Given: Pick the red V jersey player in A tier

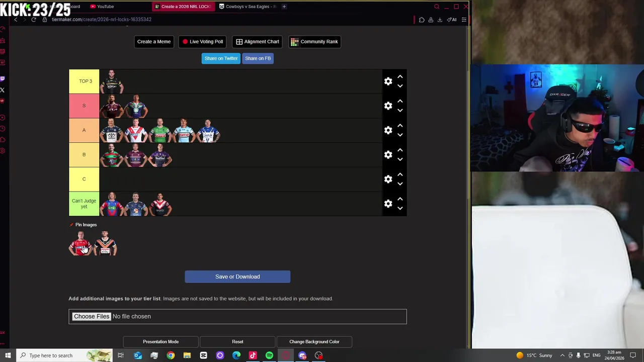Looking at the screenshot, I should [x=136, y=130].
